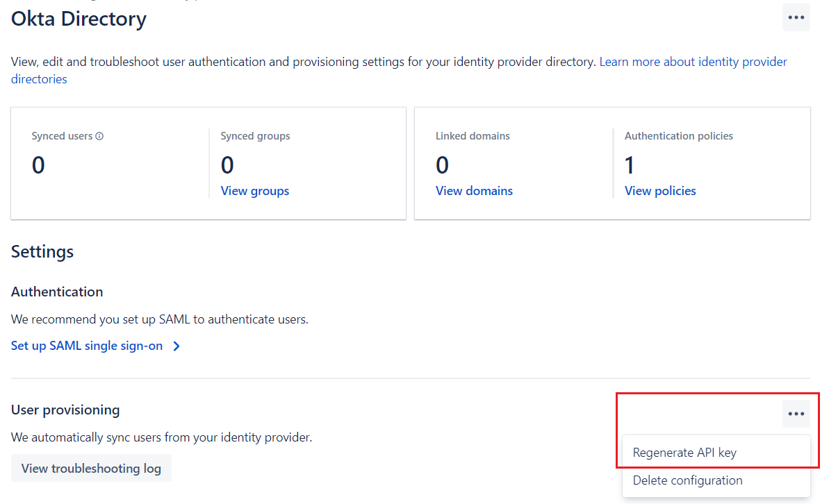
Task: Click the chevron after SAML single sign-on
Action: coord(177,346)
